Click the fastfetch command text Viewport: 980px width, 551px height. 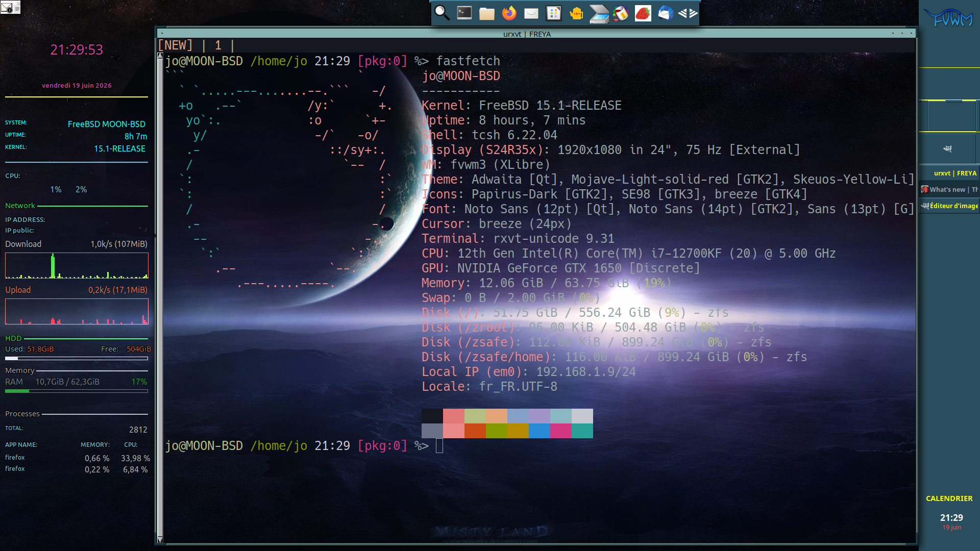pos(468,61)
